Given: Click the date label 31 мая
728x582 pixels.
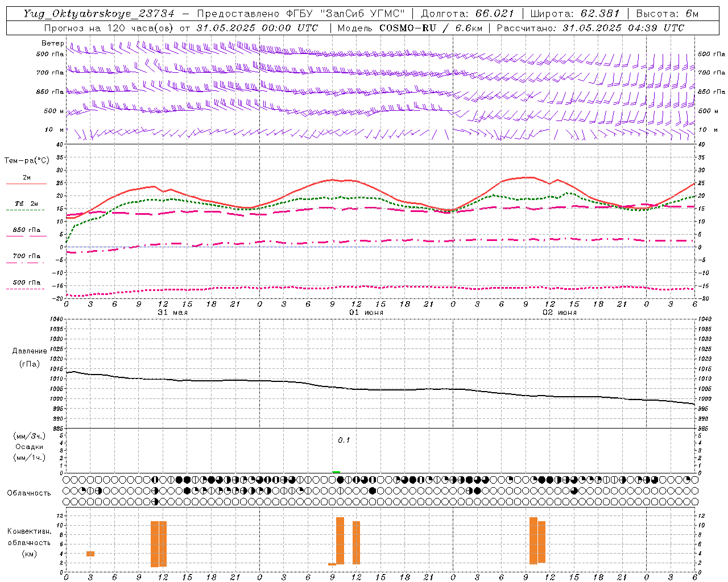Looking at the screenshot, I should tap(172, 313).
